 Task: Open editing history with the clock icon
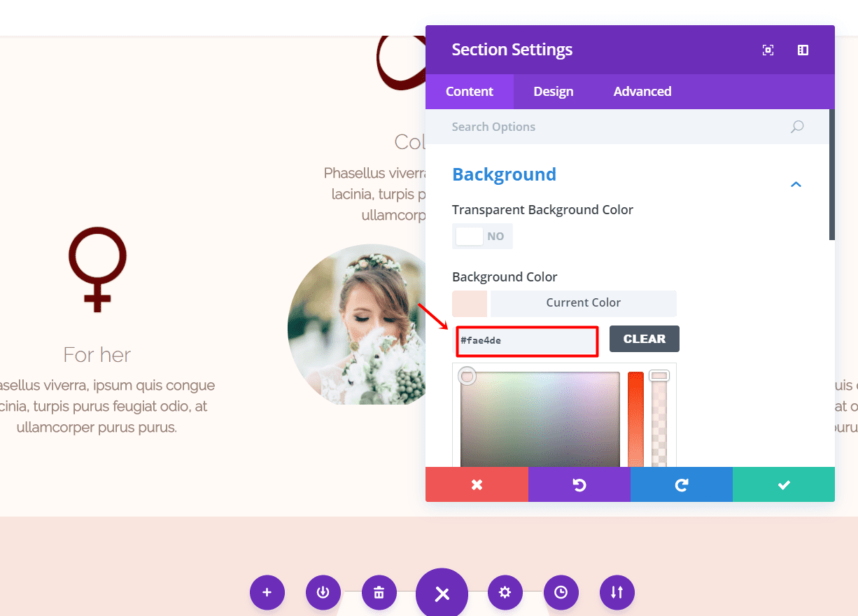(x=561, y=592)
